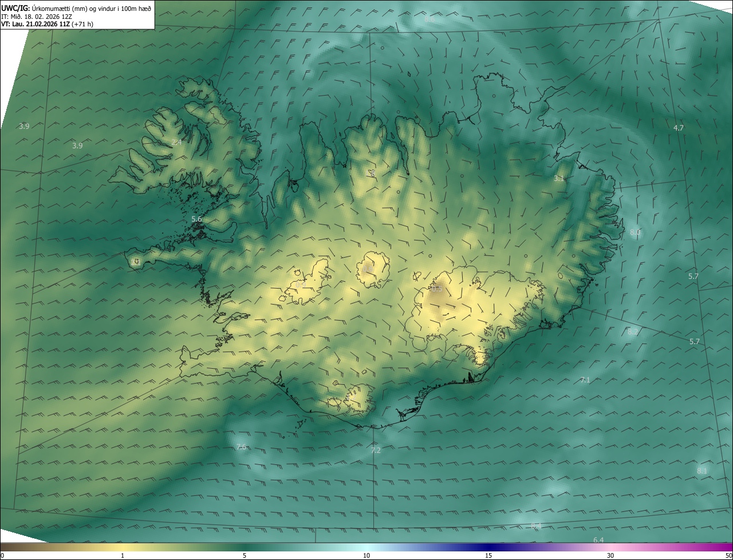Click the "8.2" value southeast of Iceland
733x560 pixels.
coord(633,332)
